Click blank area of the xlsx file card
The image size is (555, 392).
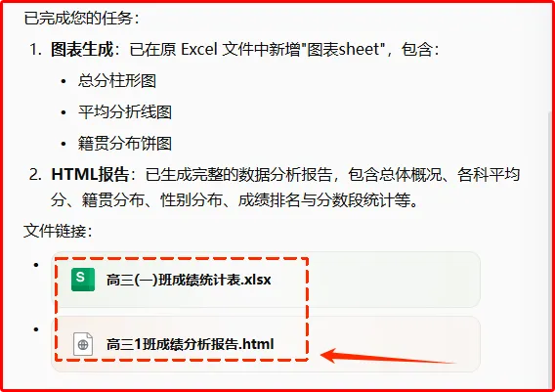389,280
